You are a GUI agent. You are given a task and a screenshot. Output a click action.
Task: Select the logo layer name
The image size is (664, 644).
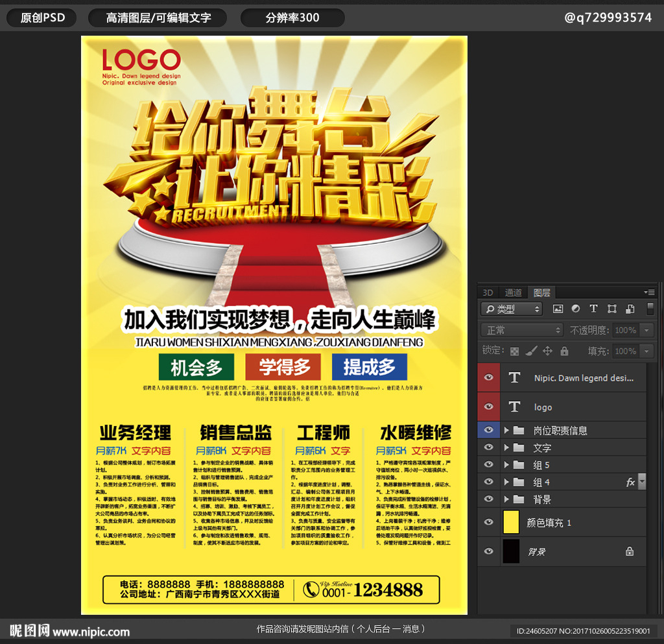543,407
